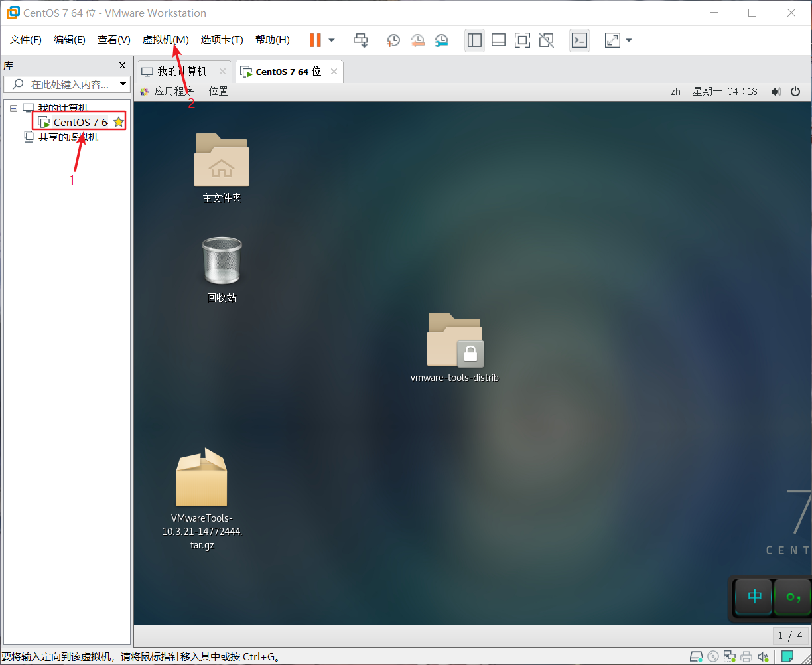Select 共享的虚拟机 in the library tree
This screenshot has height=665, width=812.
(x=61, y=137)
